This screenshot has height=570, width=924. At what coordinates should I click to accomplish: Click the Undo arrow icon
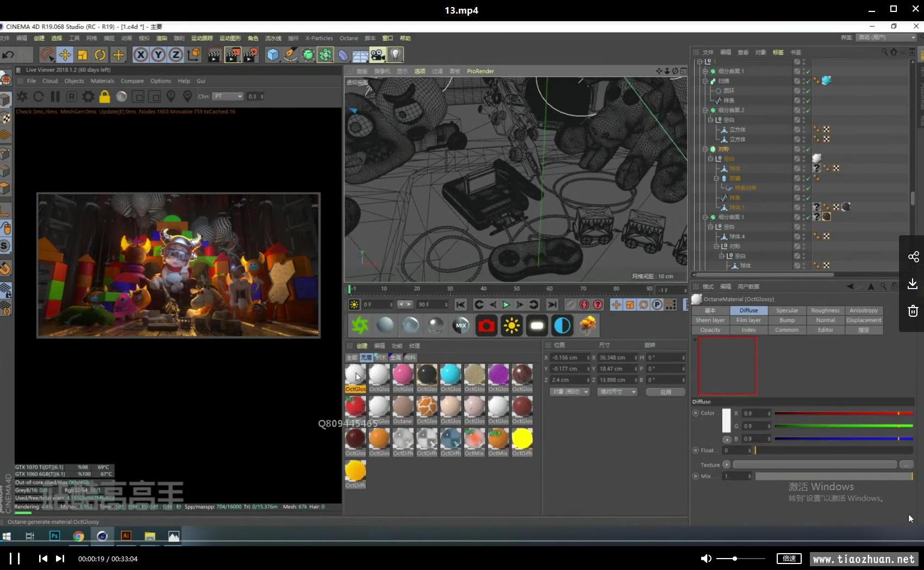(x=8, y=54)
